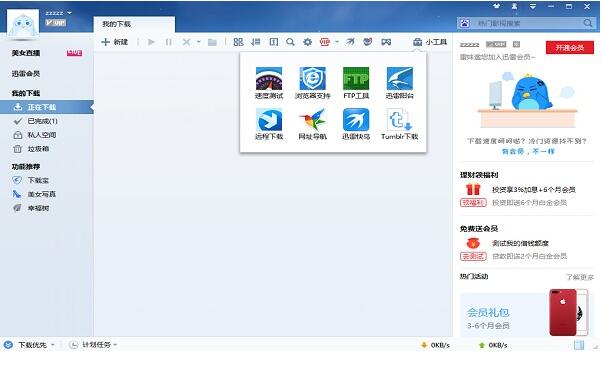Open the 迅雷阳台 tool icon

[399, 83]
